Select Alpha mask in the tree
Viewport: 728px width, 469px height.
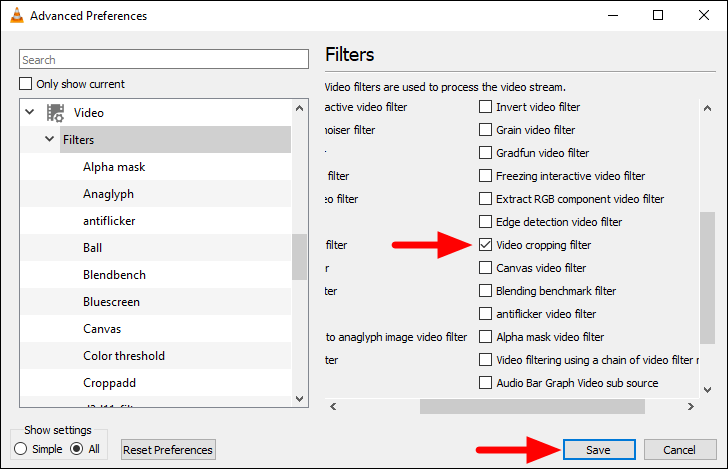tap(114, 167)
